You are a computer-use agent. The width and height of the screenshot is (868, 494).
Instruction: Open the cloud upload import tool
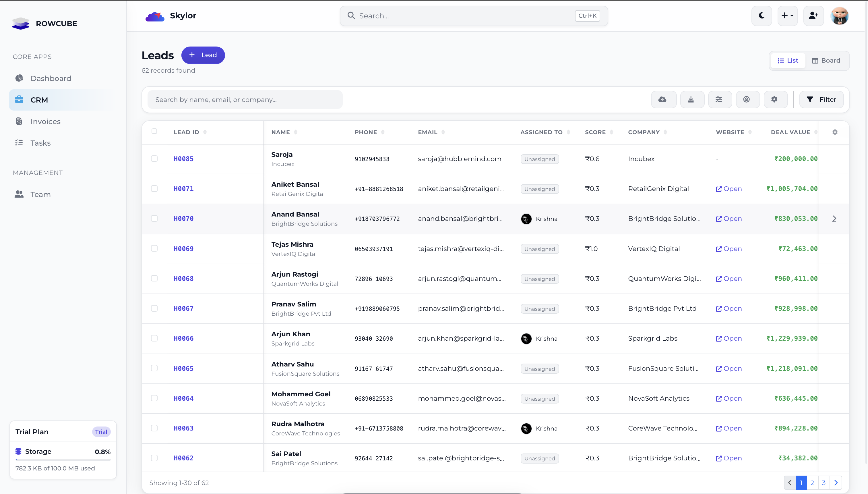664,99
